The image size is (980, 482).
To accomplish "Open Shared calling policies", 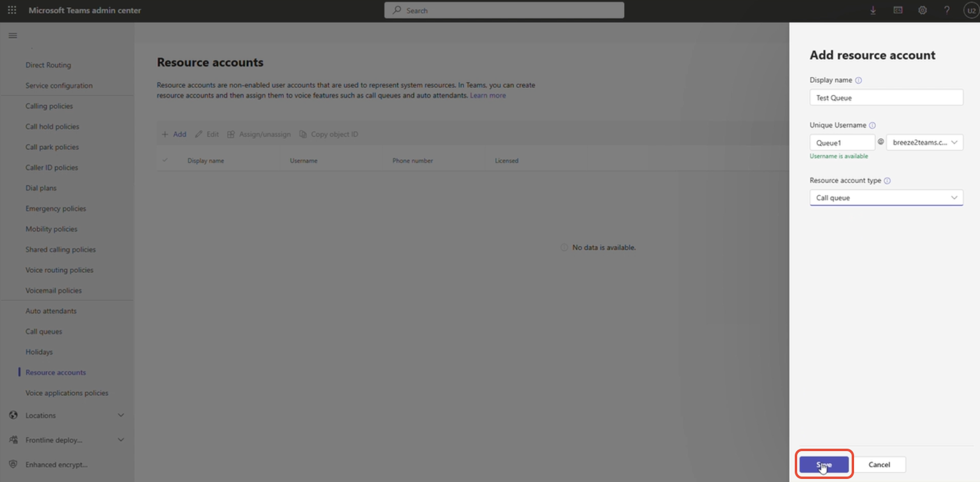I will [x=61, y=249].
